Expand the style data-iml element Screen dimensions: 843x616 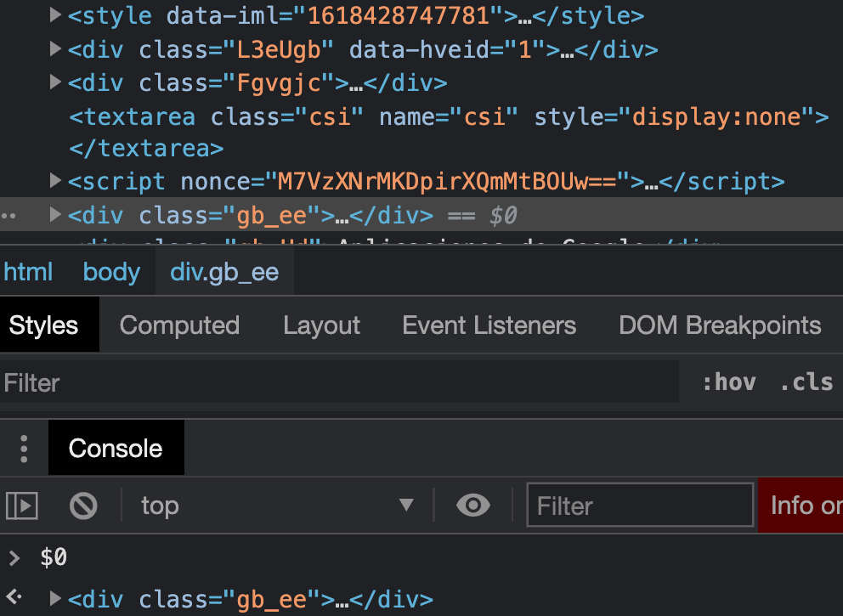[x=55, y=15]
